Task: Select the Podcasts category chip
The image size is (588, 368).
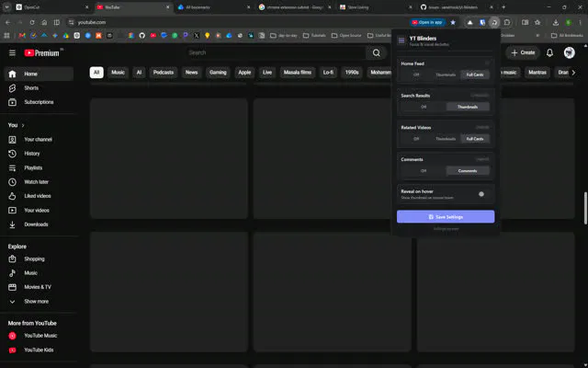Action: tap(164, 73)
